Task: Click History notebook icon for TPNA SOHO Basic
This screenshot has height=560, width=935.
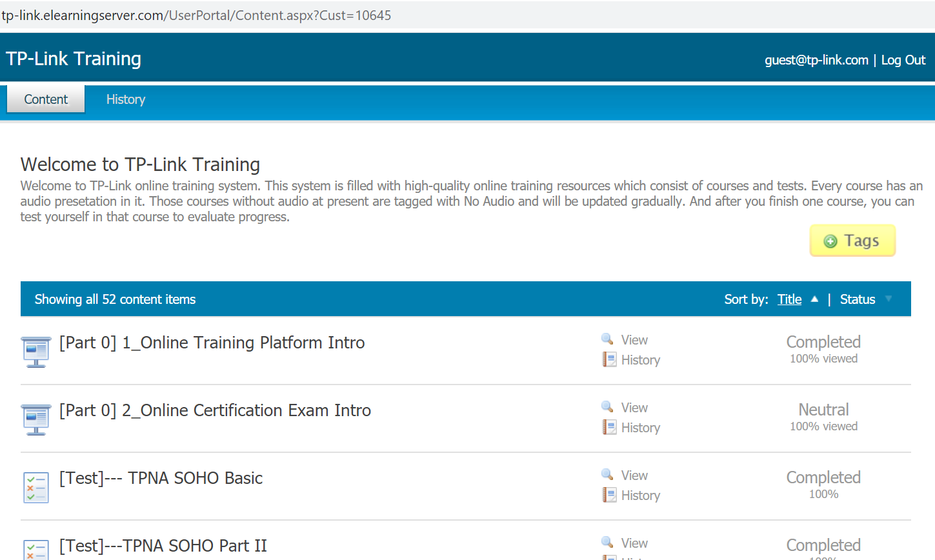Action: pyautogui.click(x=609, y=495)
